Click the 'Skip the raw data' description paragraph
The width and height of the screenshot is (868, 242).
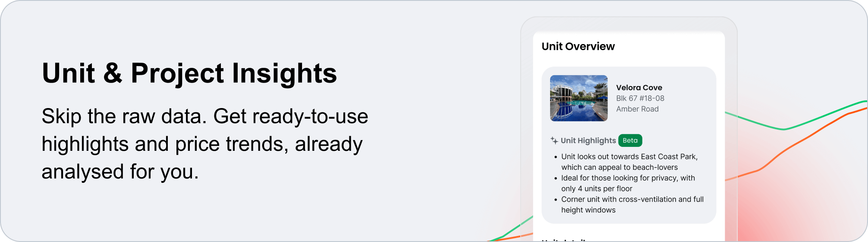pyautogui.click(x=205, y=144)
